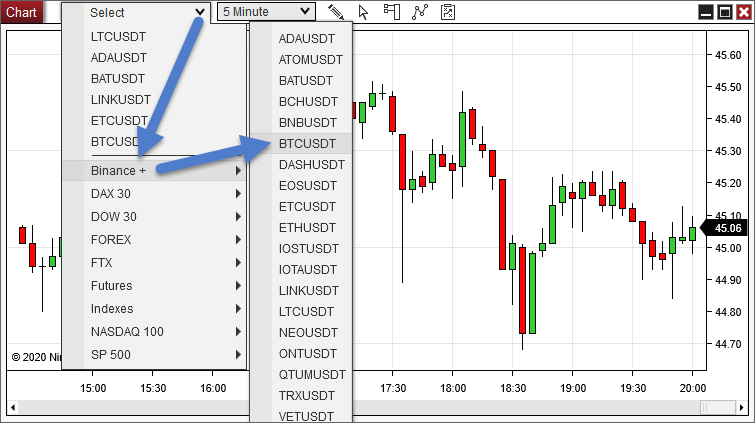This screenshot has height=423, width=755.
Task: Expand the FTX submenu
Action: [x=154, y=263]
